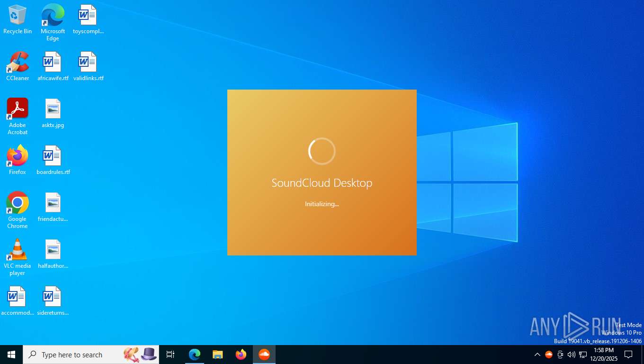Select boardrules.rtf document on desktop
The image size is (644, 364).
[x=53, y=160]
